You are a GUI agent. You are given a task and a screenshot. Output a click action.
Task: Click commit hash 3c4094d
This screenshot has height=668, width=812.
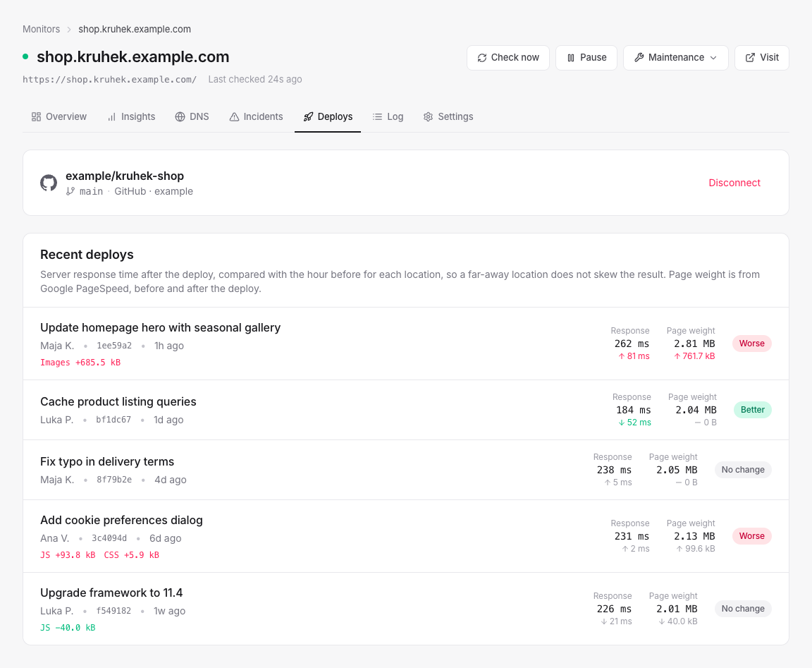[x=109, y=538]
